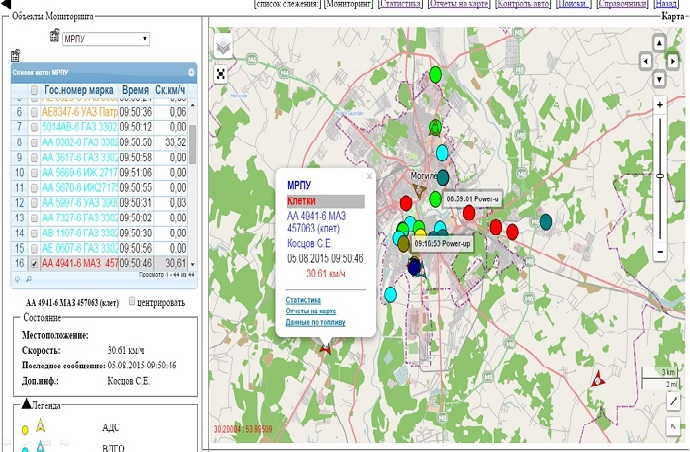Screen dimensions: 690x452
Task: Click the zoom in plus button
Action: 659,104
